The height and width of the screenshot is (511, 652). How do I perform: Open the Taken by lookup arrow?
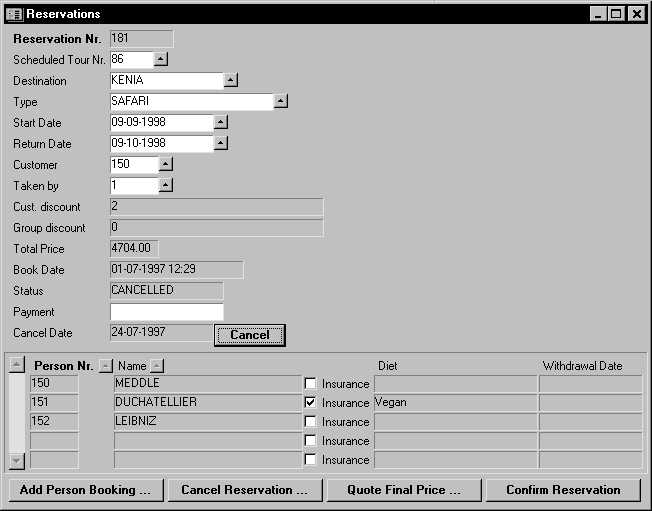pos(165,185)
